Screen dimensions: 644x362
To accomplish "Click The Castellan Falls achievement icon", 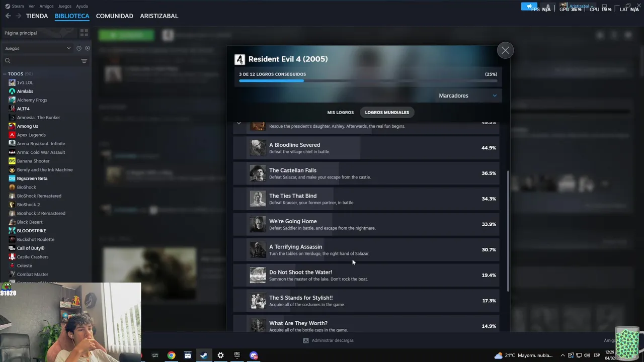I will click(x=258, y=173).
